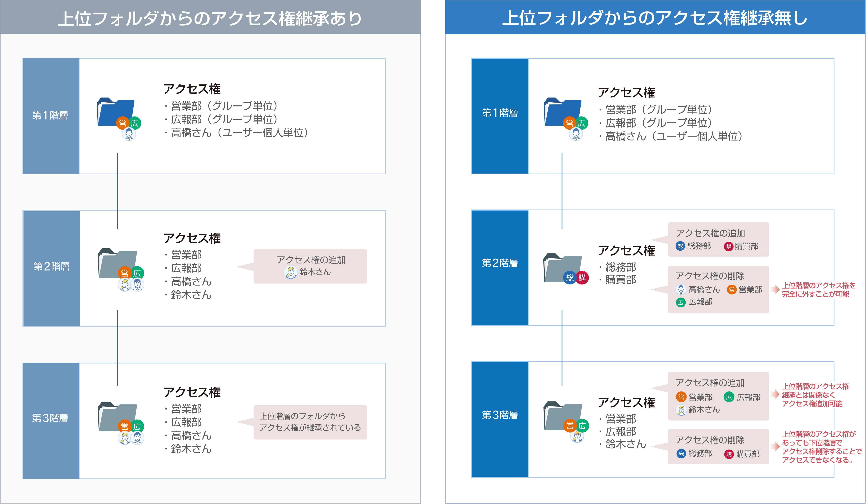Click the 広報部 label in the level 2 delete callout

(700, 302)
